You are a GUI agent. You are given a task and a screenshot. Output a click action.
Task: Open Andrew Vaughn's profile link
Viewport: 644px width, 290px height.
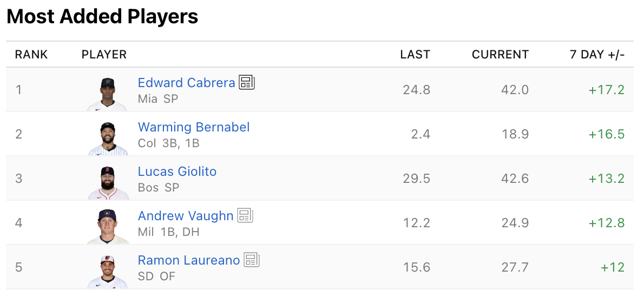click(x=186, y=216)
